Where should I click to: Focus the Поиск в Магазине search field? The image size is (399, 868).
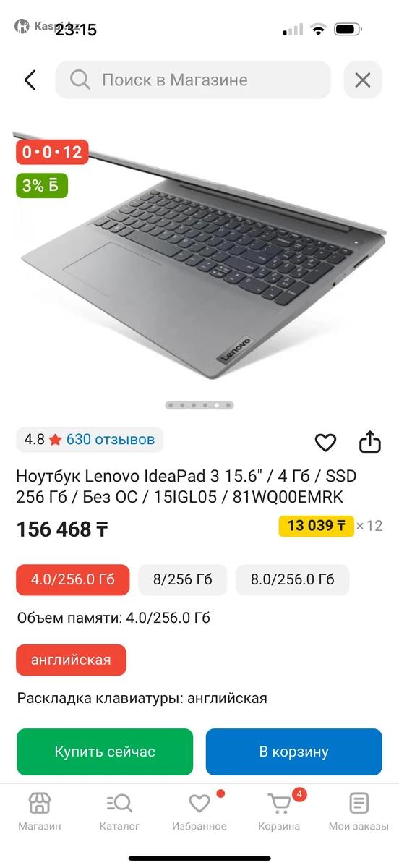point(193,80)
